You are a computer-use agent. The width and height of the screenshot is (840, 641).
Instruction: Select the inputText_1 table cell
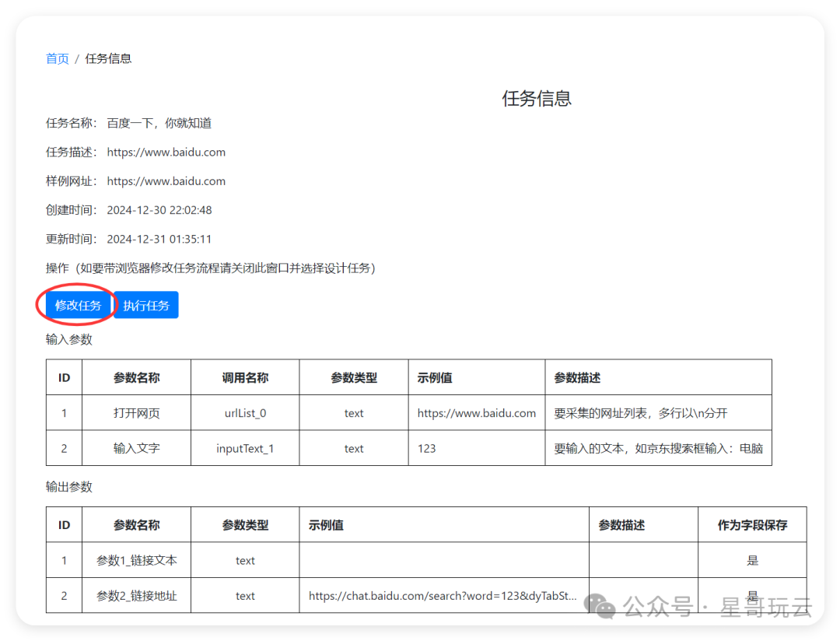(245, 449)
